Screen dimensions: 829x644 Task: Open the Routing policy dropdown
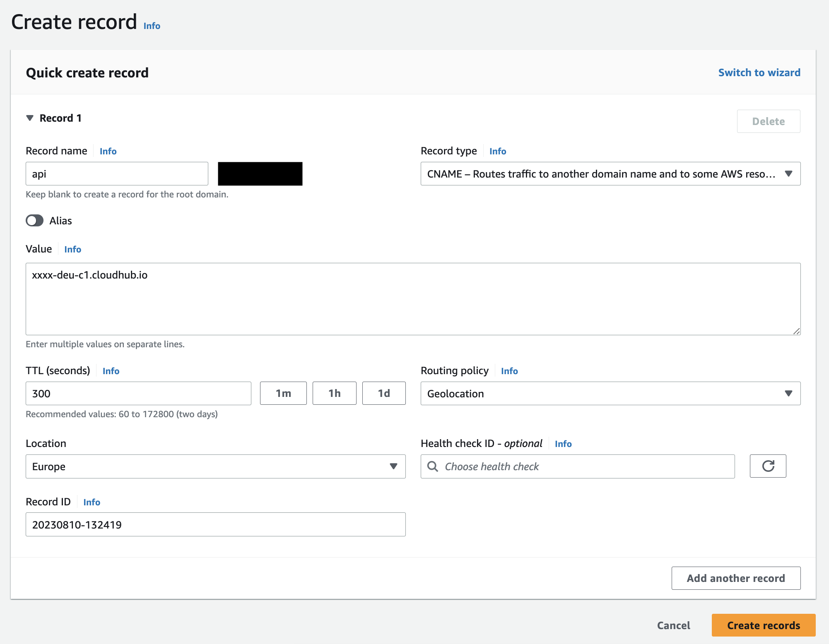click(610, 394)
